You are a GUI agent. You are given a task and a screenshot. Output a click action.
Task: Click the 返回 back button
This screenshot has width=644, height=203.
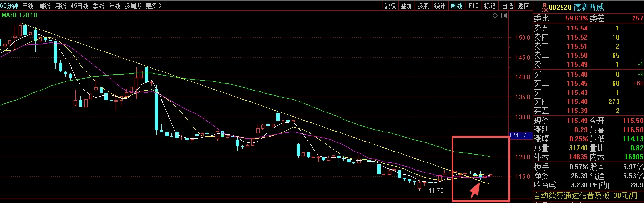click(x=523, y=6)
